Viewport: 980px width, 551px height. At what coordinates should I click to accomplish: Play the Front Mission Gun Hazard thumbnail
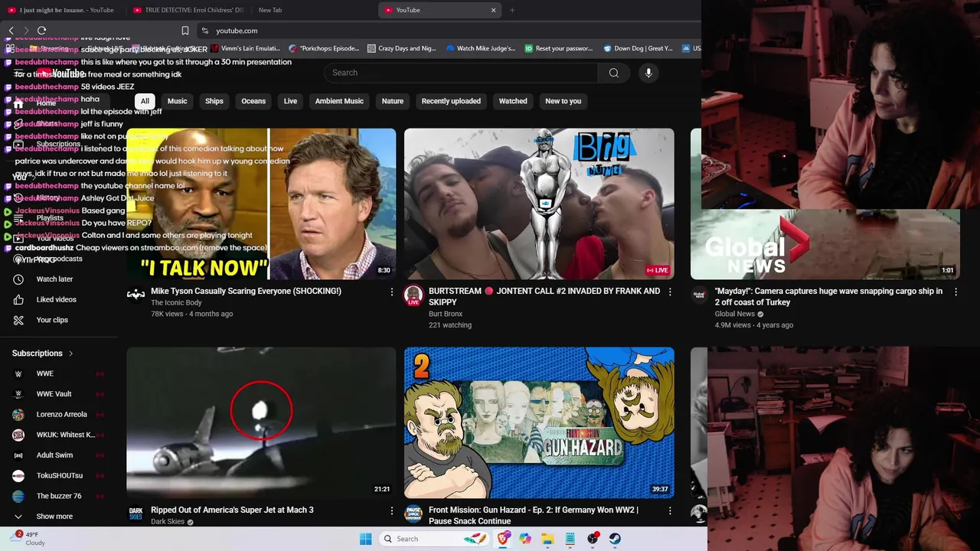[539, 423]
